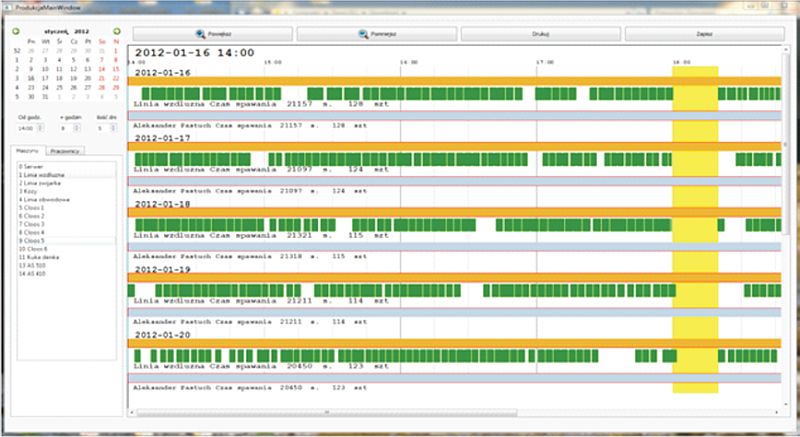800x437 pixels.
Task: Pick day 16 in the January calendar
Action: [x=33, y=77]
